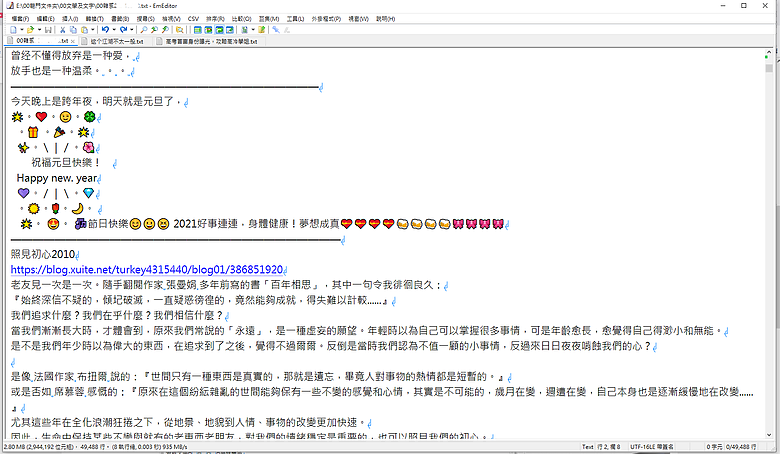Open the 視窗(W) menu
Screen dimensions: 780x454
(x=358, y=19)
